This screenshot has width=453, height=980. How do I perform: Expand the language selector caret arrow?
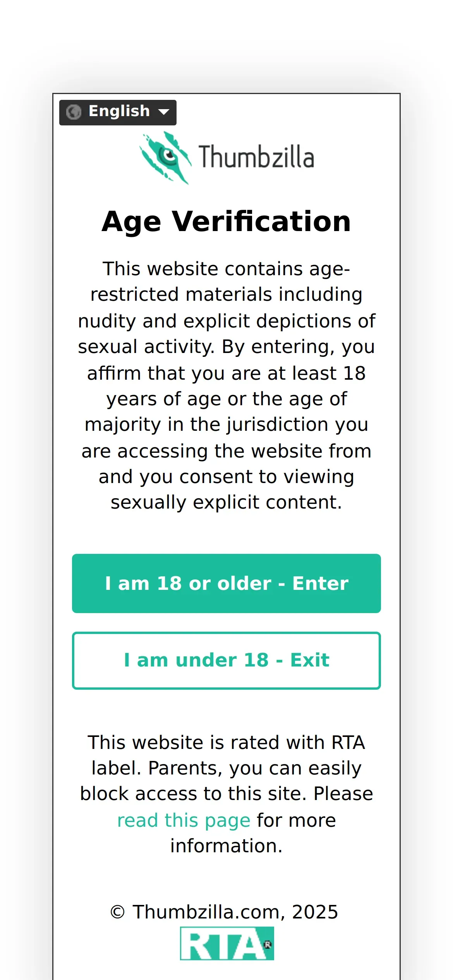click(x=164, y=112)
